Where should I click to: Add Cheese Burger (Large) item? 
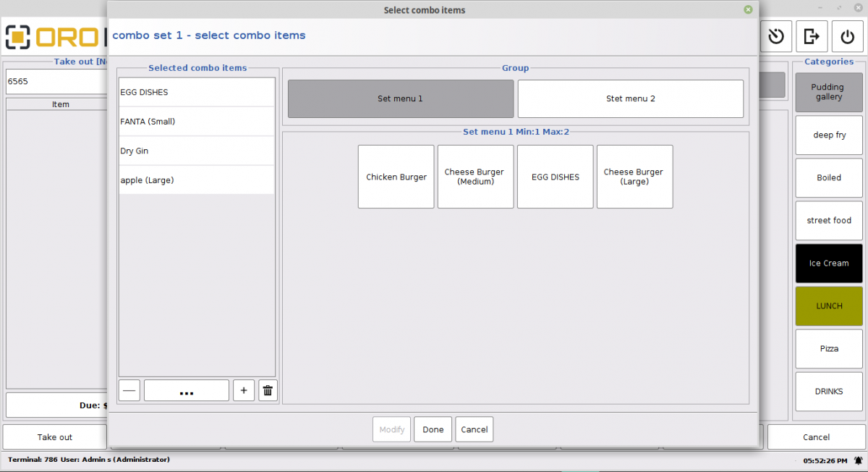(x=635, y=177)
